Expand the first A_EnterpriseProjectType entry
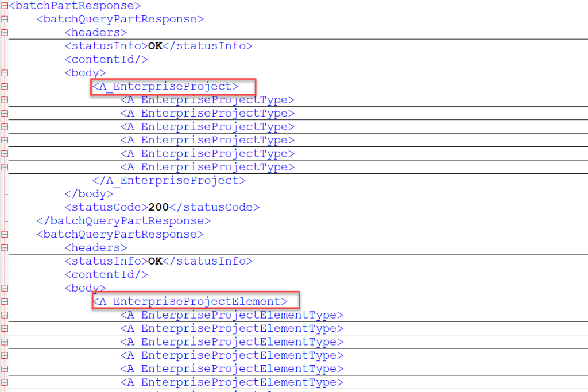The image size is (588, 392). [x=5, y=100]
